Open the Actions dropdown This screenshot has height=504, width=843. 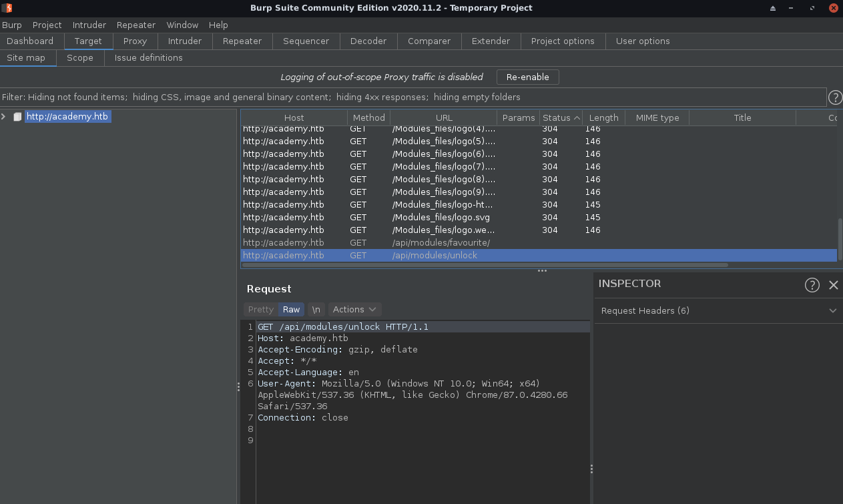point(355,309)
